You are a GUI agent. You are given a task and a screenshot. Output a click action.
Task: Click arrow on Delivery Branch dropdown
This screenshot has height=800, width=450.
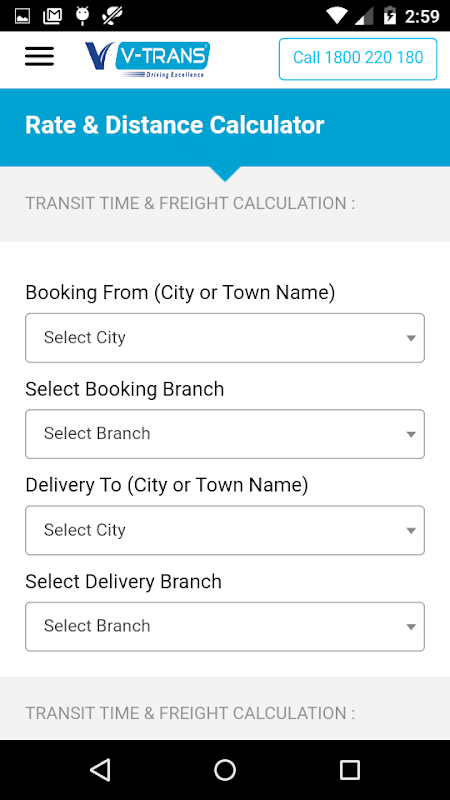(x=411, y=627)
